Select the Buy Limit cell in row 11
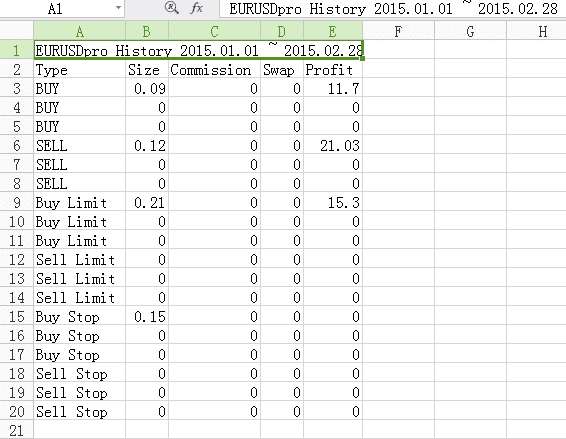The image size is (566, 439). [80, 240]
